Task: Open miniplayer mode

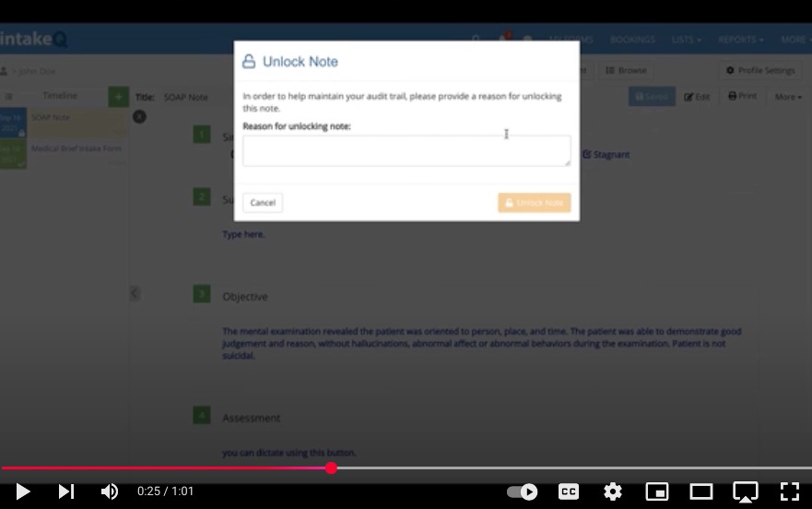Action: click(x=656, y=491)
